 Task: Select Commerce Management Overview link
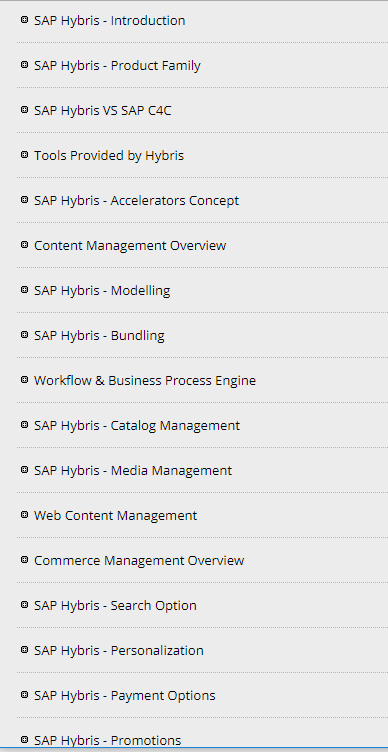point(139,560)
